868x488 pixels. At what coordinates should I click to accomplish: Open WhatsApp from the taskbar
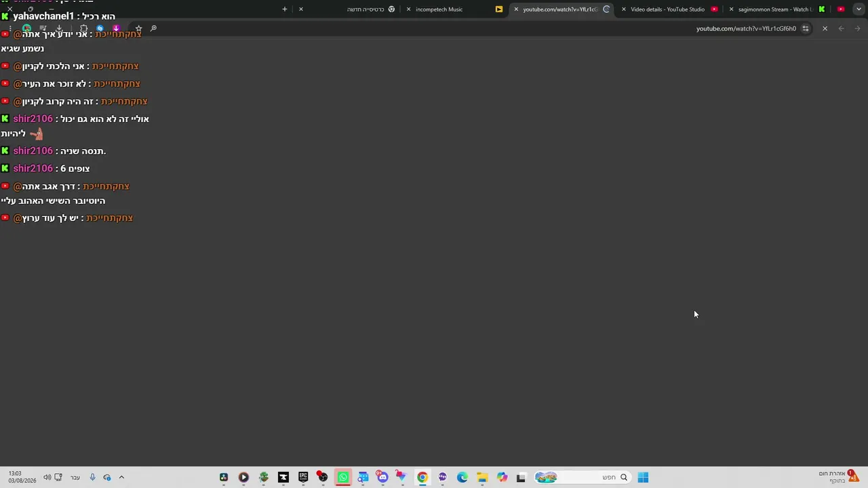pyautogui.click(x=343, y=477)
